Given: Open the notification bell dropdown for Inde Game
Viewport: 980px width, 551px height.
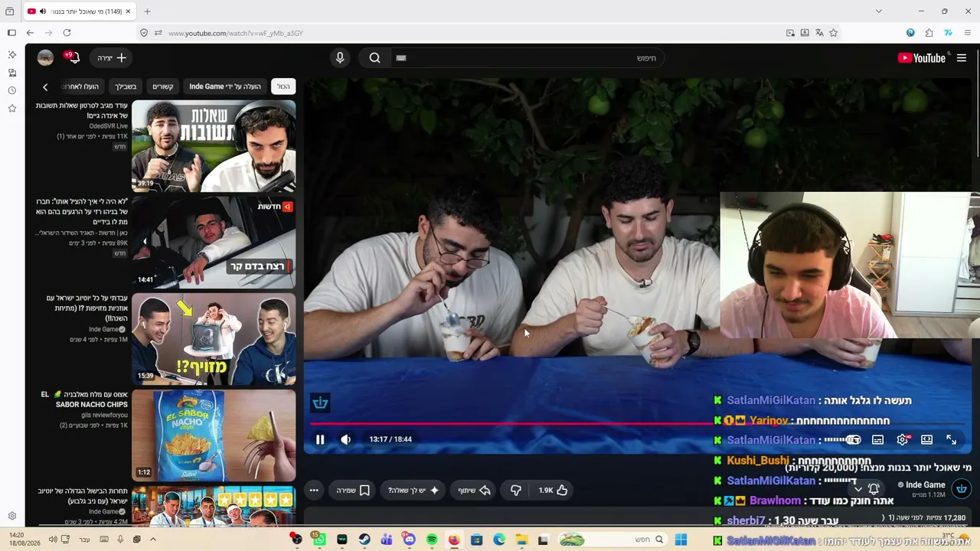Looking at the screenshot, I should (867, 489).
